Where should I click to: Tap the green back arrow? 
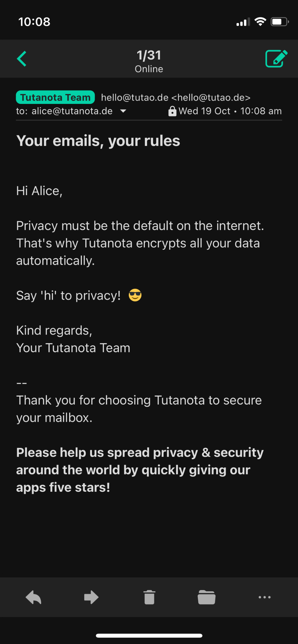click(x=22, y=59)
